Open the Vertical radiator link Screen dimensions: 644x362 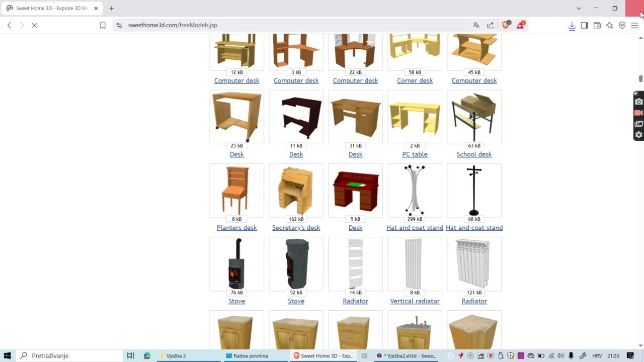coord(415,301)
